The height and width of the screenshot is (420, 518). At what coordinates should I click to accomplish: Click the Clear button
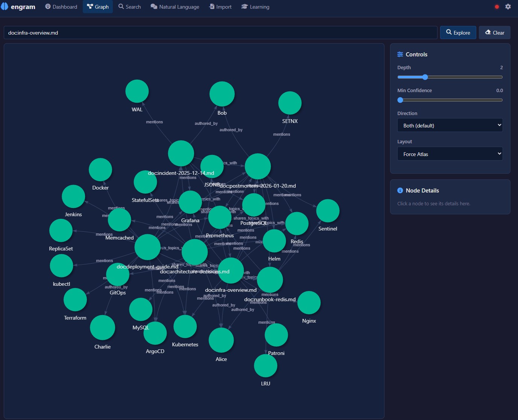click(x=494, y=32)
